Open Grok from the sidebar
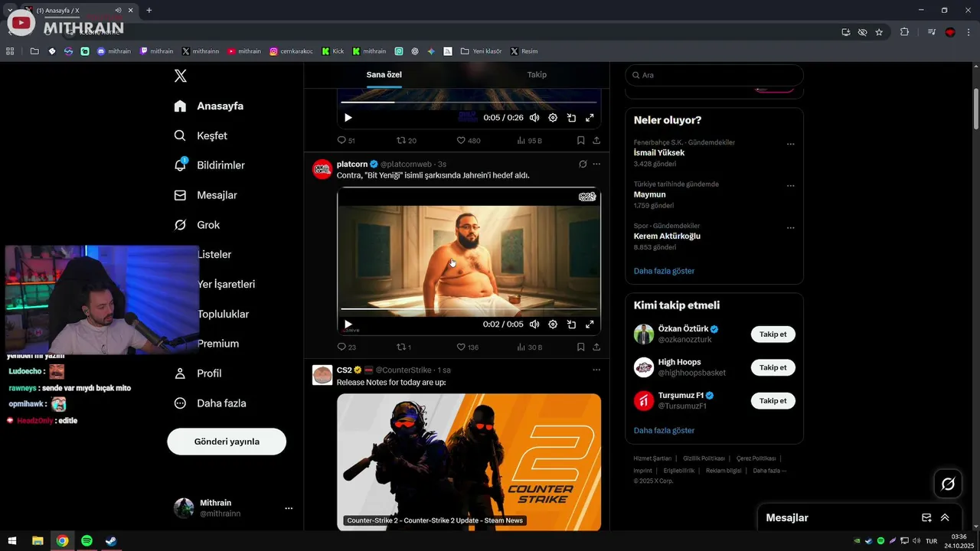This screenshot has width=980, height=551. [x=197, y=225]
